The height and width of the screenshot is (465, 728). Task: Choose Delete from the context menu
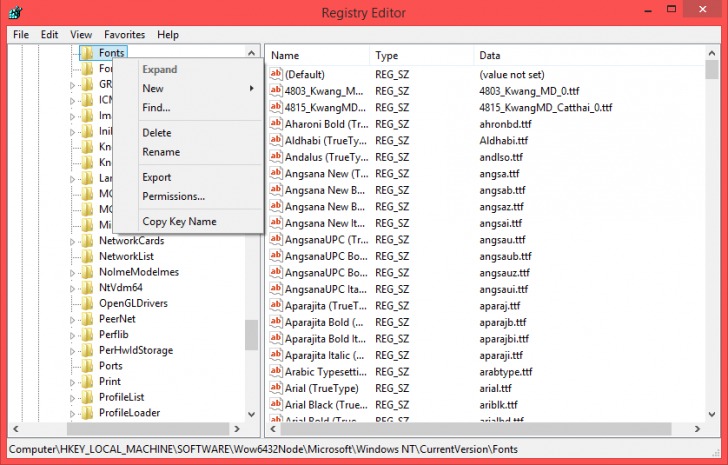point(188,133)
